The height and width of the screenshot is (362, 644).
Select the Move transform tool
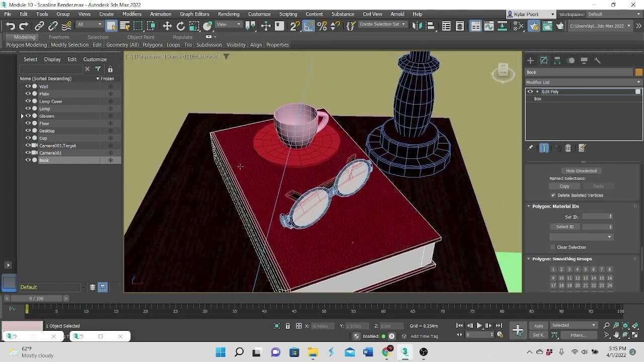pos(167,26)
